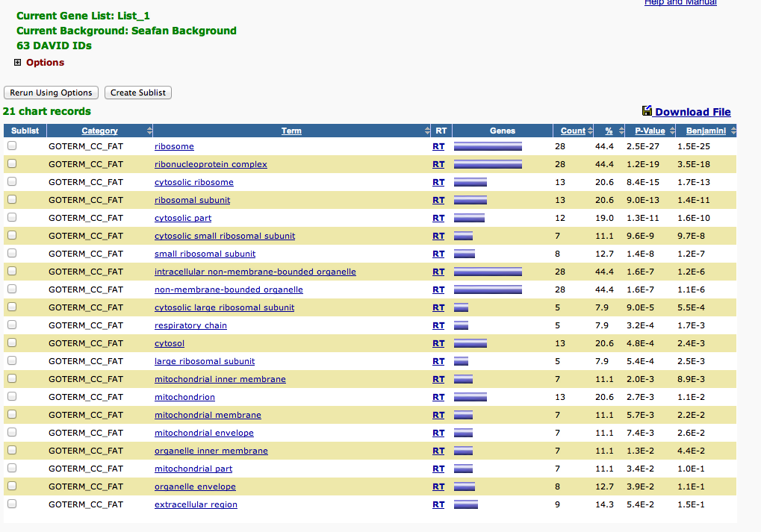761x532 pixels.
Task: Click the gene bar for ribosomal subunit
Action: (x=470, y=200)
